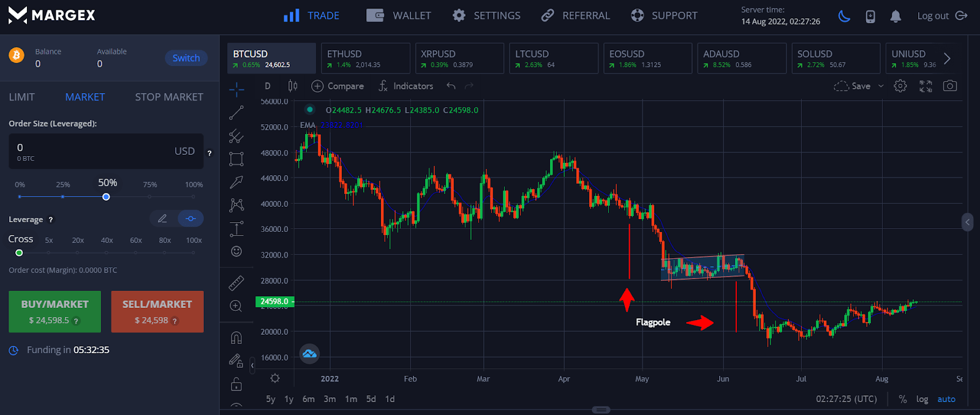The width and height of the screenshot is (980, 415).
Task: Toggle percent scale on chart
Action: click(x=902, y=399)
